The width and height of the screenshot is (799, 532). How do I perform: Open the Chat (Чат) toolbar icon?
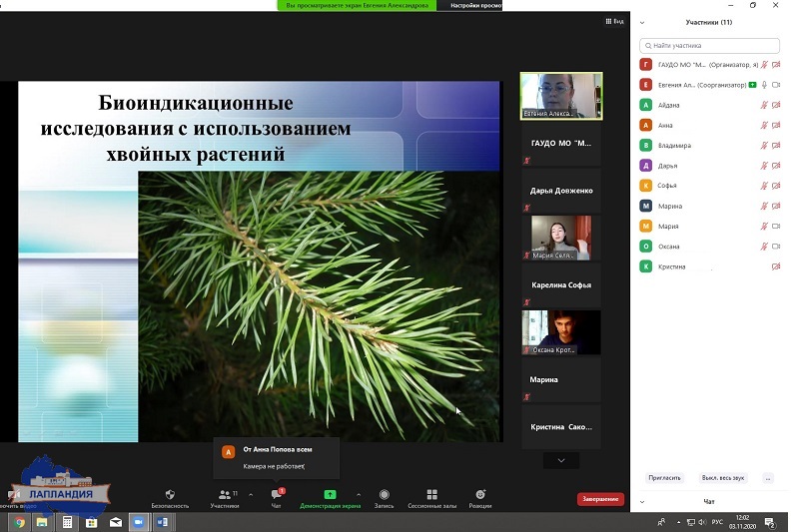[x=277, y=494]
